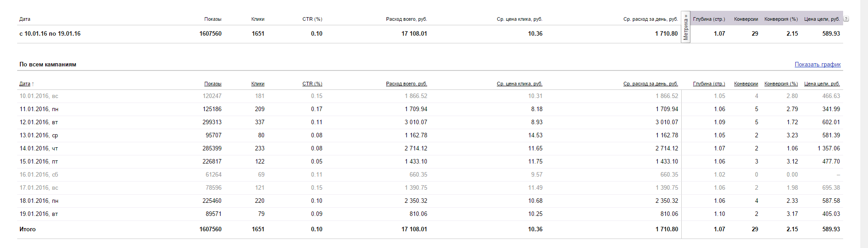Sort by underlined Ср. цена клика header

pyautogui.click(x=519, y=84)
